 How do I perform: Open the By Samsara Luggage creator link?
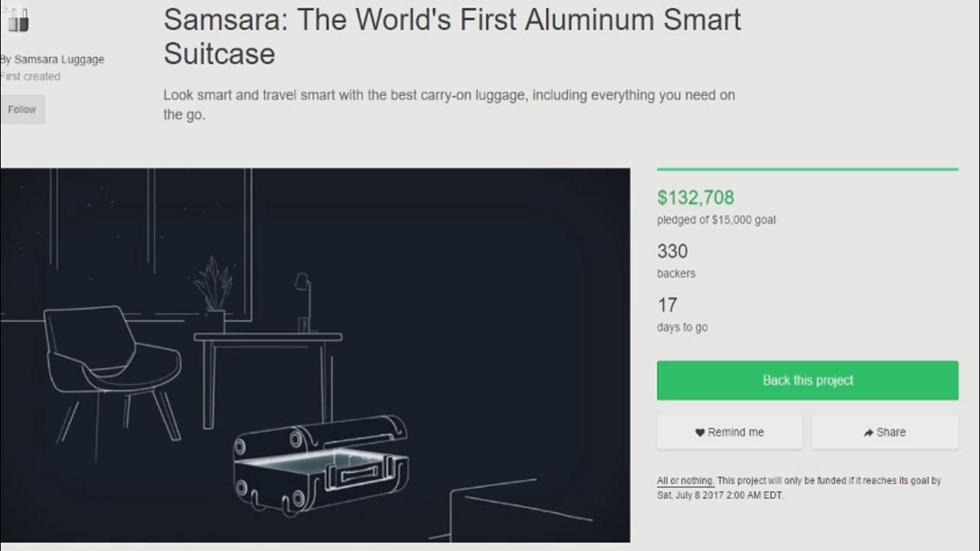point(54,59)
